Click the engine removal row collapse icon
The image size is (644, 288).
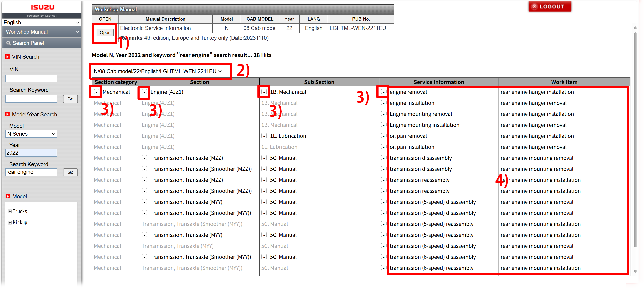point(384,92)
